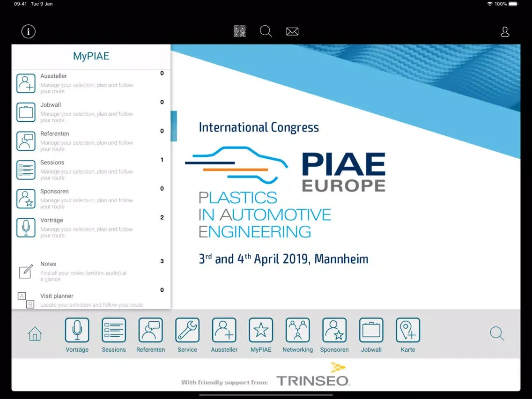Screen dimensions: 532x399
Task: Tap the 09:41 clock in status bar
Action: (20, 4)
